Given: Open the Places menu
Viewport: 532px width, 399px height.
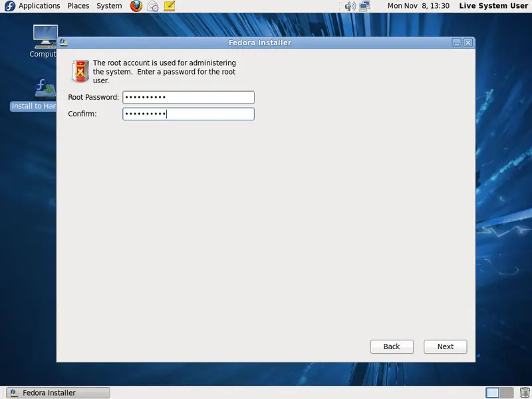Looking at the screenshot, I should [x=78, y=6].
